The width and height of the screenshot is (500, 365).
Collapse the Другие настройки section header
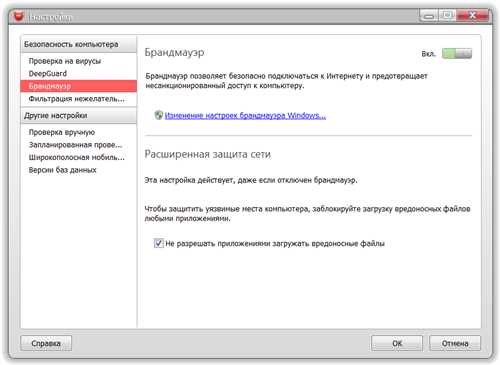pos(79,116)
